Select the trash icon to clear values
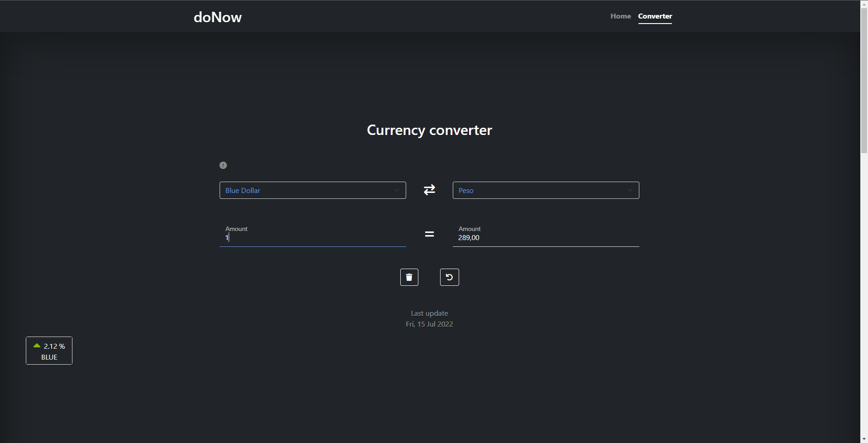The height and width of the screenshot is (443, 868). 409,277
